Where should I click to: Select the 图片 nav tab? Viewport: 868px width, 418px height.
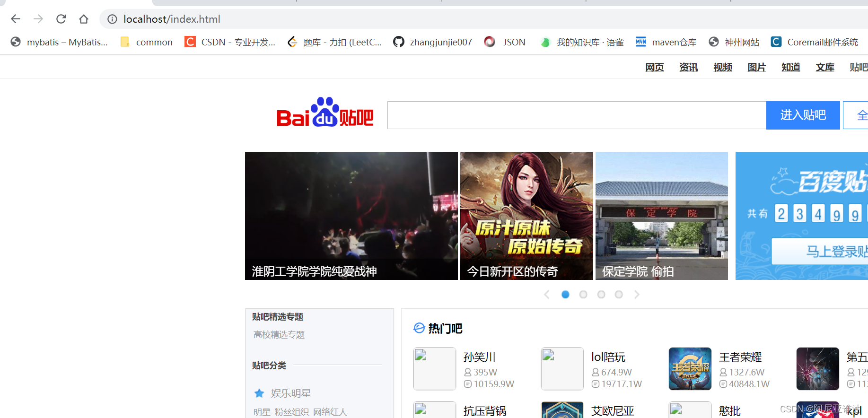(x=757, y=67)
